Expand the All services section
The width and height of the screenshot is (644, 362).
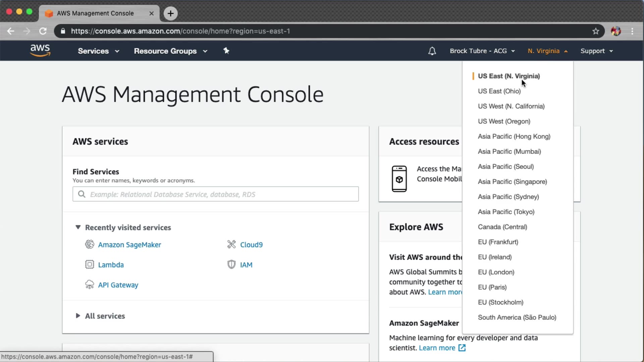(78, 316)
